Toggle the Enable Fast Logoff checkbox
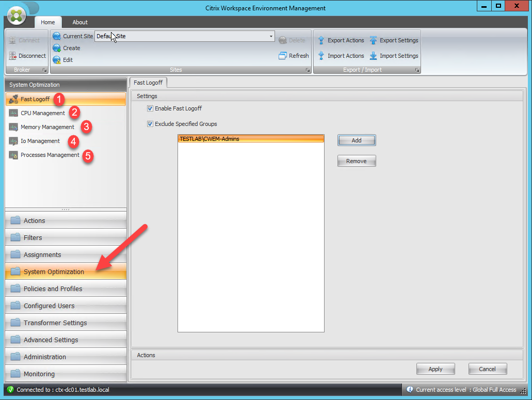The width and height of the screenshot is (532, 400). click(x=150, y=108)
